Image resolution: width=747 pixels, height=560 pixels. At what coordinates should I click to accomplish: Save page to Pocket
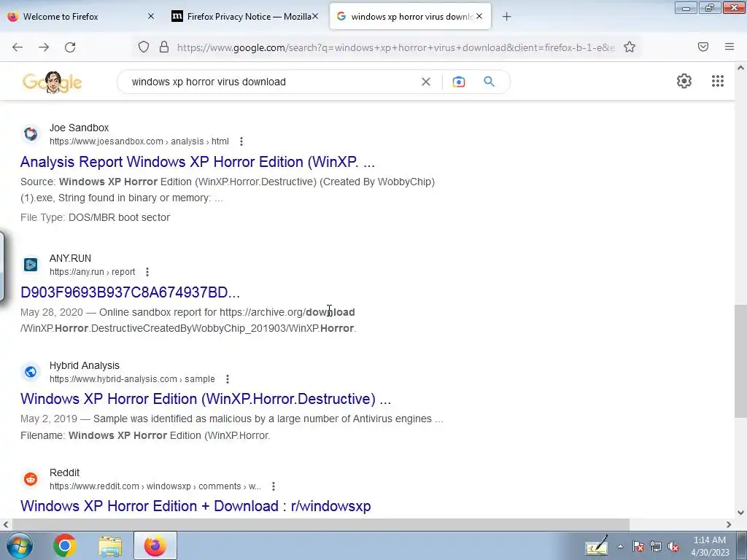(703, 47)
